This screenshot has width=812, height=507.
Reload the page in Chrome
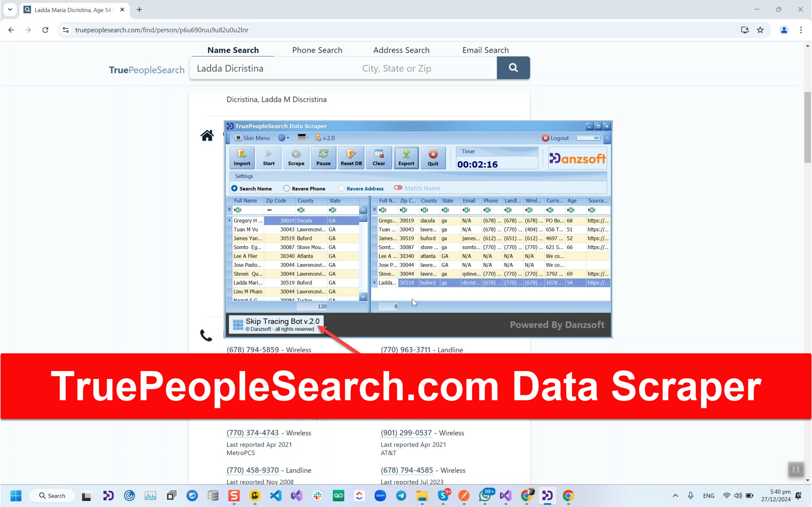[x=45, y=30]
